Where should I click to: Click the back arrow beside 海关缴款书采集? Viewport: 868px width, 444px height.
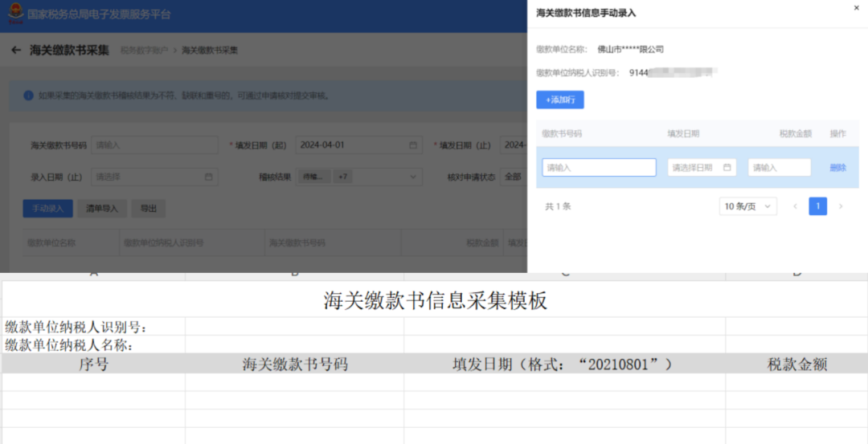coord(16,51)
